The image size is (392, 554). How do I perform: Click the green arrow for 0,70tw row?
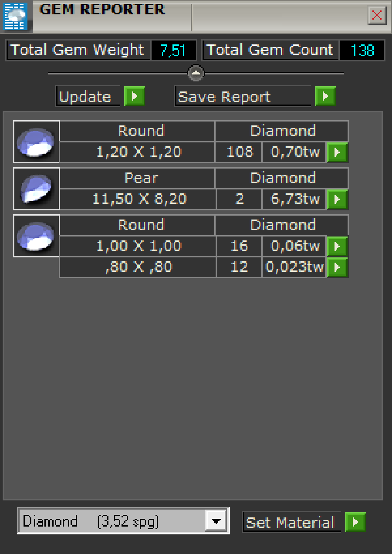(337, 152)
